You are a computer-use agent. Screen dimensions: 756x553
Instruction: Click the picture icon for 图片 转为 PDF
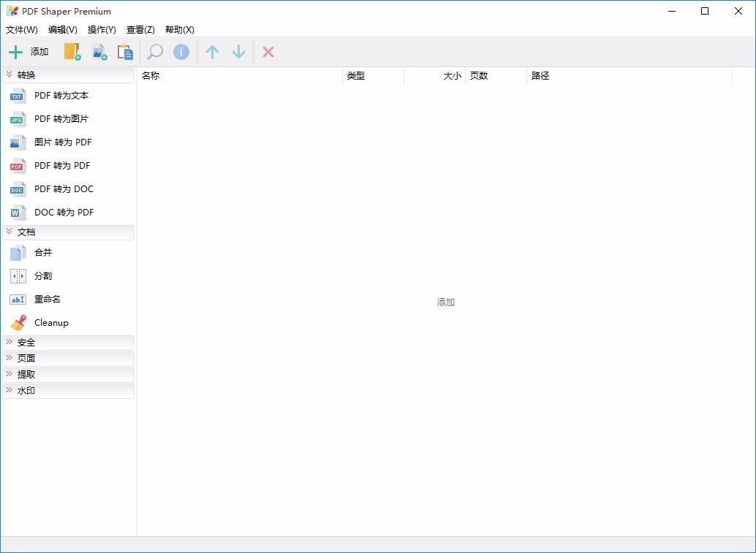[18, 142]
